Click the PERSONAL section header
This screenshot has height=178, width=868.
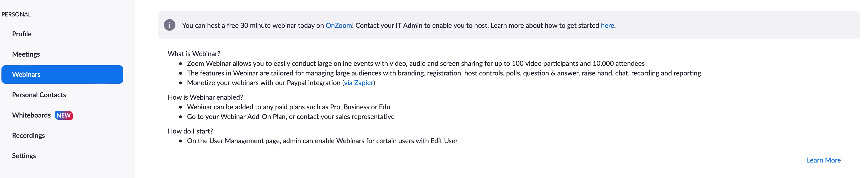click(x=16, y=15)
